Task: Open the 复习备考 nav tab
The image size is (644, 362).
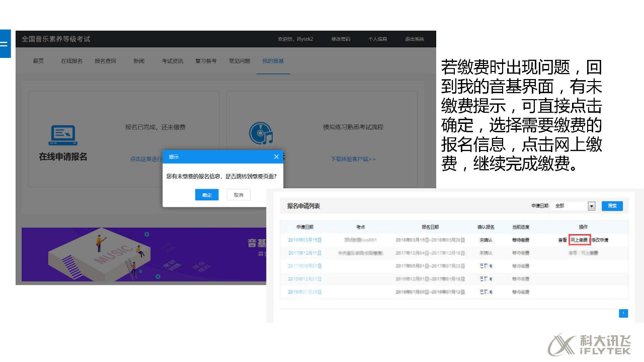Action: [x=206, y=61]
